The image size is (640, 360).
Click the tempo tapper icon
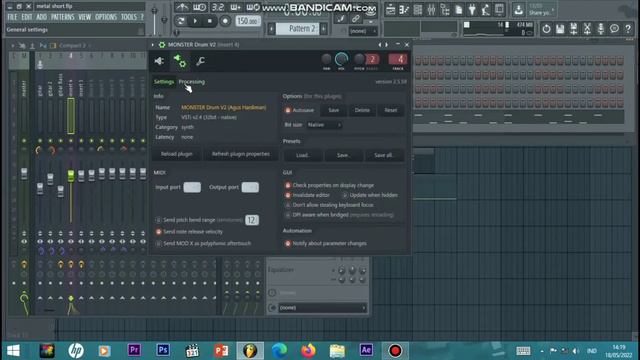pyautogui.click(x=486, y=9)
